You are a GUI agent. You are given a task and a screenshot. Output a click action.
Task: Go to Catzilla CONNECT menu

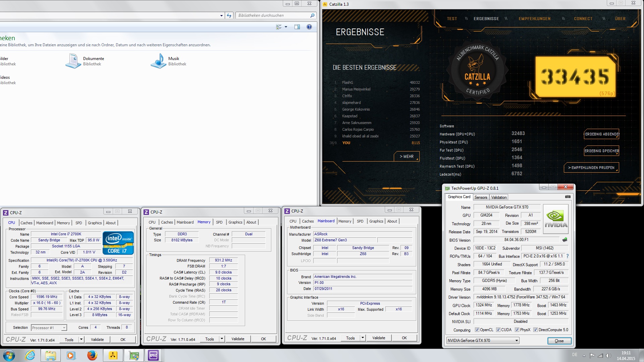(583, 19)
